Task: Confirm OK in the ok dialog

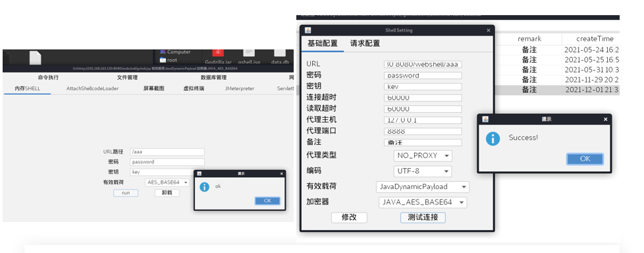Action: coord(267,201)
